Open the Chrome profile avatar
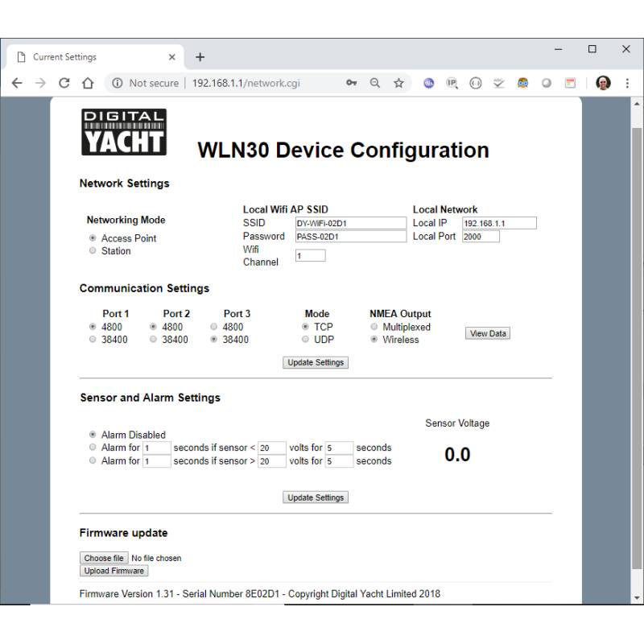The width and height of the screenshot is (644, 644). click(x=603, y=83)
